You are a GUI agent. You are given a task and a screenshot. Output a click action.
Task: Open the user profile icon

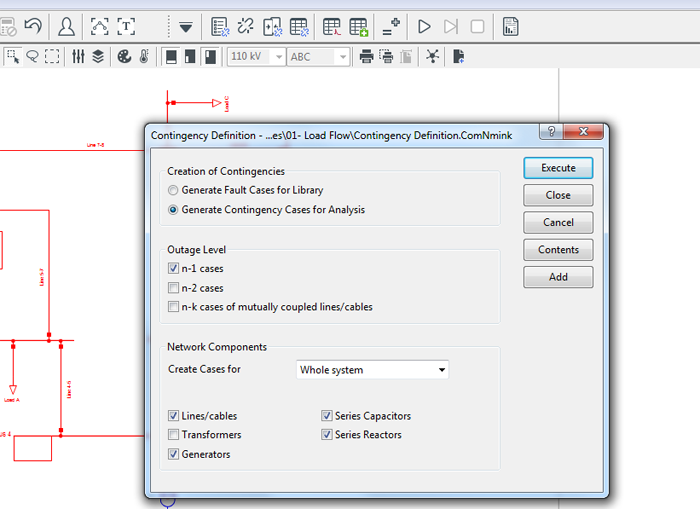(66, 26)
